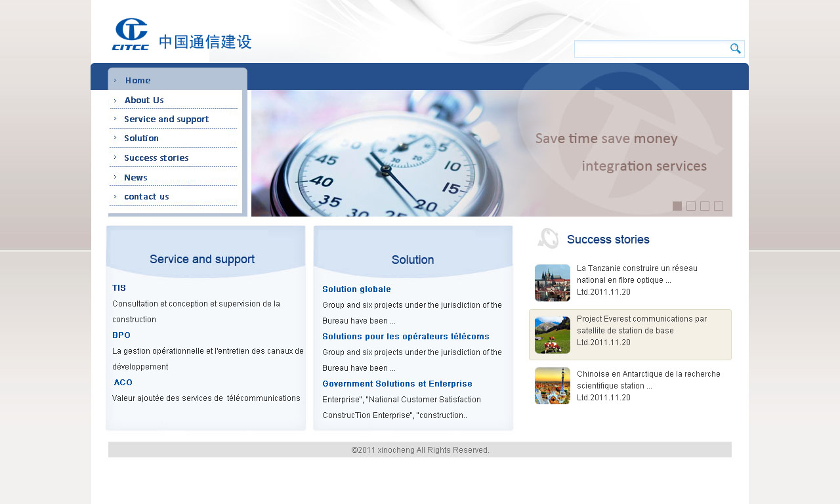Click the ACO service link

point(123,383)
